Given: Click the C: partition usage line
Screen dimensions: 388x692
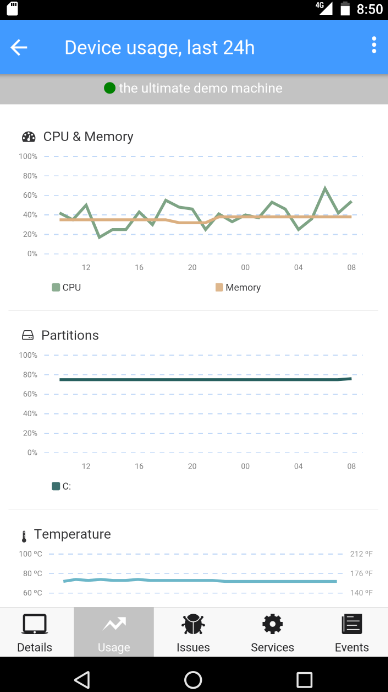Looking at the screenshot, I should pos(205,379).
